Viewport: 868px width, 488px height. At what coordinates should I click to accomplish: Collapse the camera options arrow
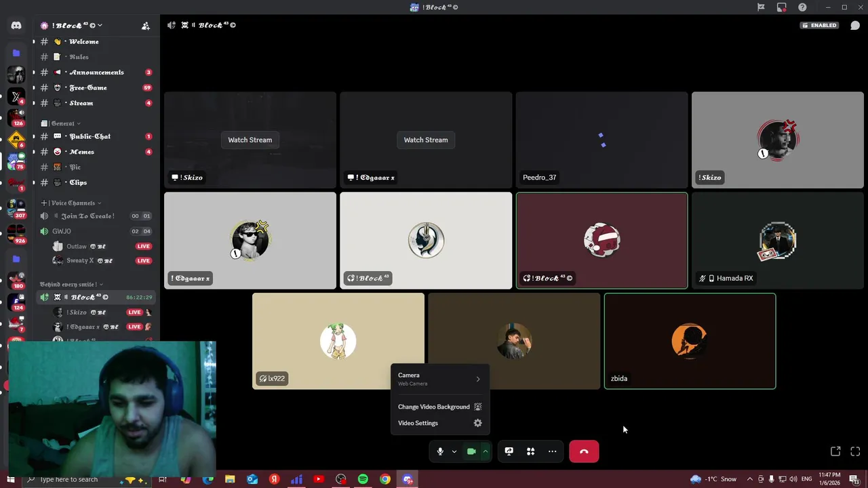[486, 451]
